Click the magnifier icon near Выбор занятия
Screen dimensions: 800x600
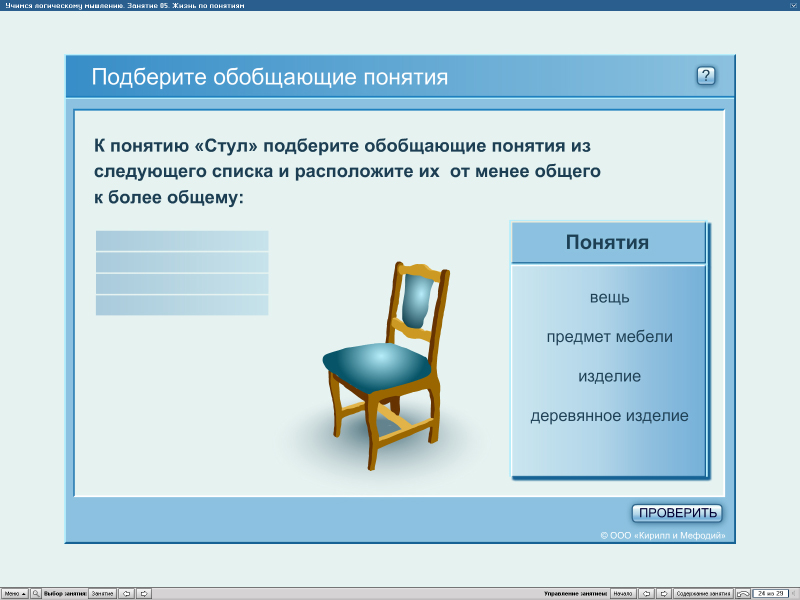pyautogui.click(x=35, y=592)
